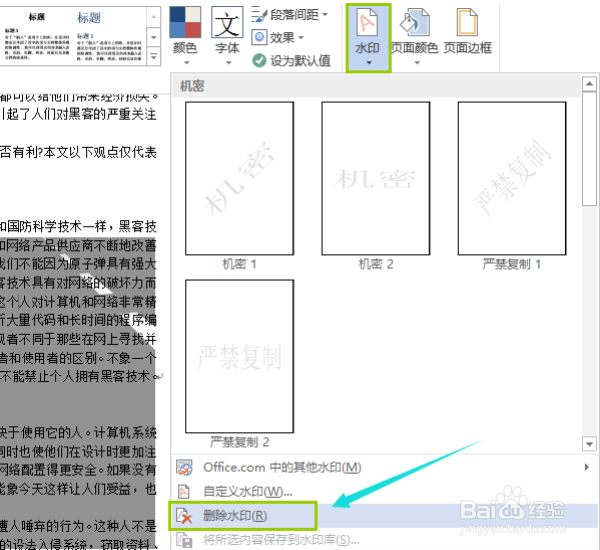Screen dimensions: 600x550
Task: Click the 删除水印 remove icon
Action: (x=184, y=516)
